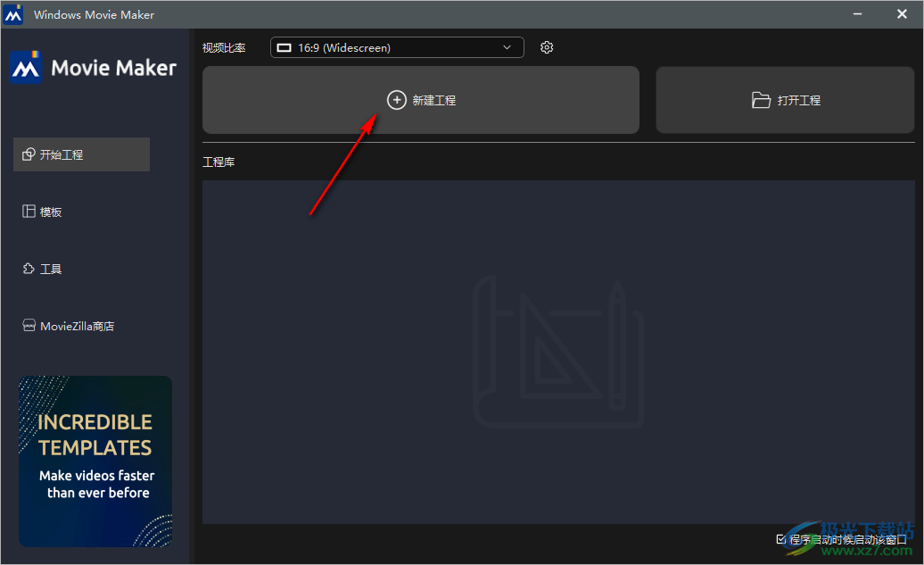Open the 16:9 (Widescreen) ratio dropdown
Viewport: 924px width, 565px height.
[397, 47]
